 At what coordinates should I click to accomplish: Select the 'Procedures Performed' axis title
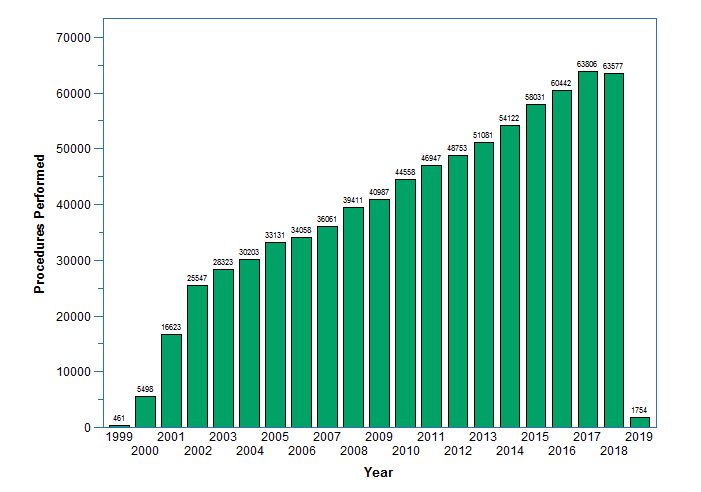click(40, 224)
